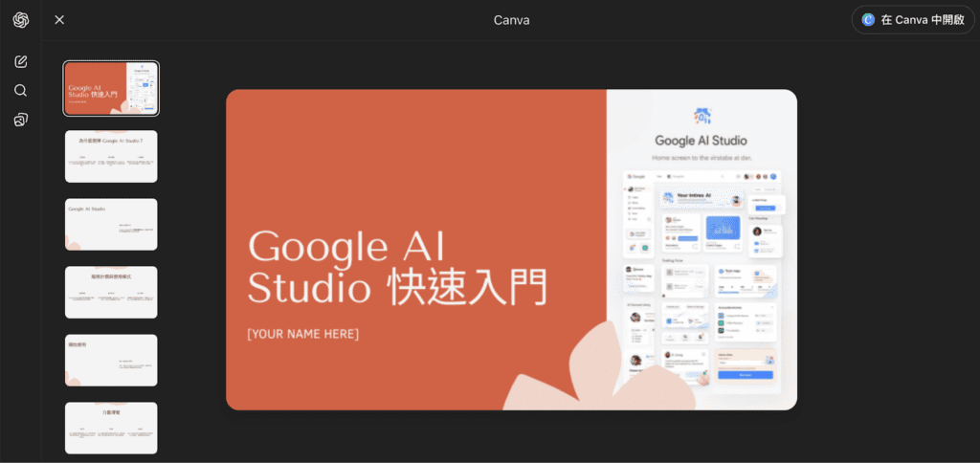
Task: Click the Canva title in the header
Action: (511, 20)
